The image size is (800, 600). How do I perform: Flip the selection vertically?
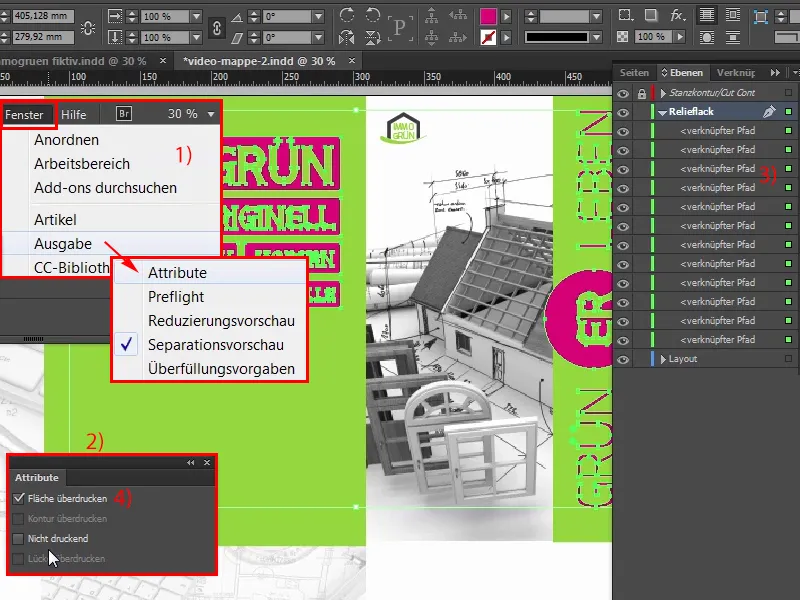click(x=372, y=37)
